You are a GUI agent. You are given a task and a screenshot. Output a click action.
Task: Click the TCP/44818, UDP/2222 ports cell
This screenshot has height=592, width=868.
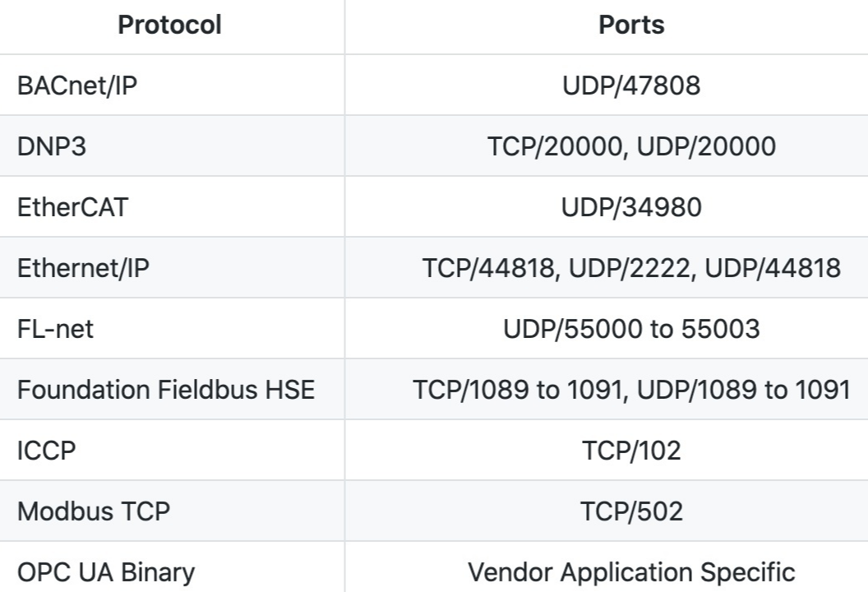[631, 267]
